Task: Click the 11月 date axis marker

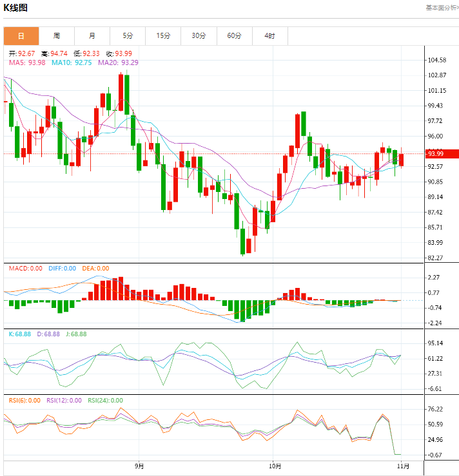Action: point(404,466)
